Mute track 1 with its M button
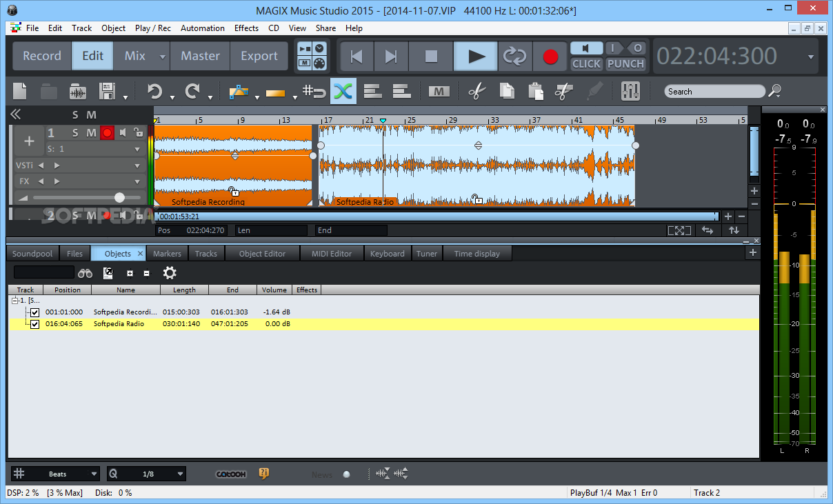This screenshot has width=833, height=504. (92, 132)
